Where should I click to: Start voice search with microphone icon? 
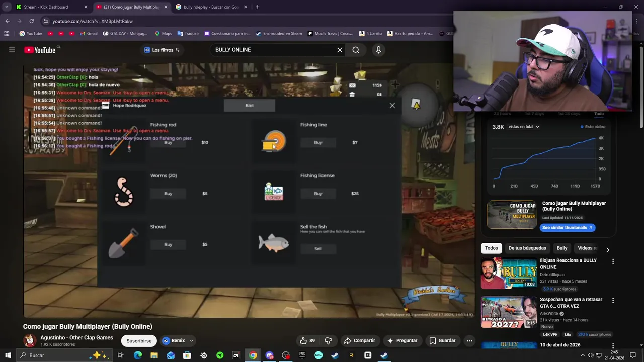click(x=379, y=50)
